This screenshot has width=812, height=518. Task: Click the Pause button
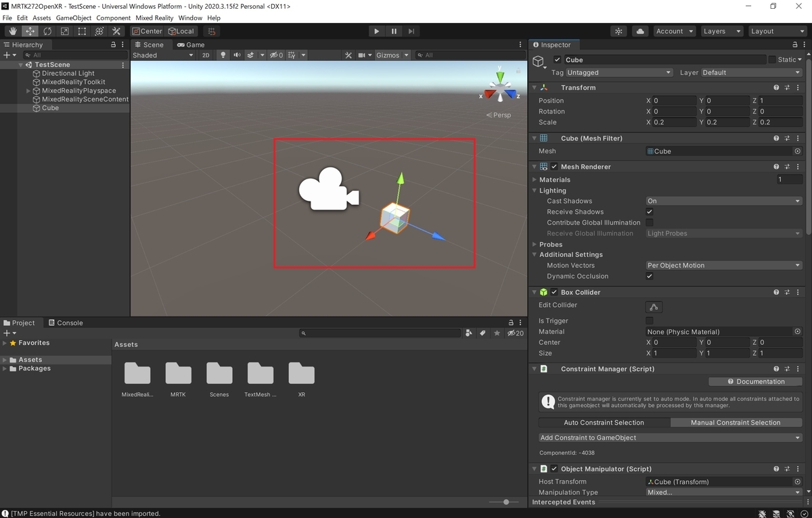(x=394, y=31)
